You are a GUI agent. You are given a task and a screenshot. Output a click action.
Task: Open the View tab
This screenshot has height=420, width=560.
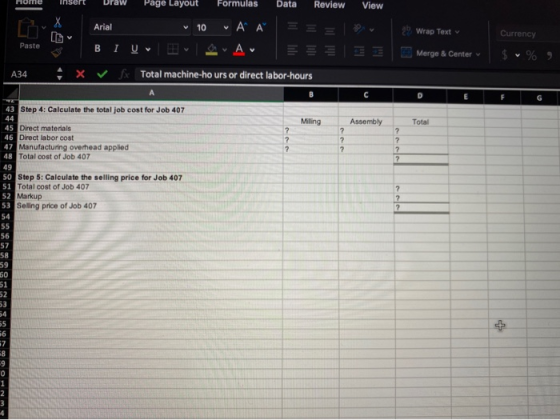tap(372, 6)
